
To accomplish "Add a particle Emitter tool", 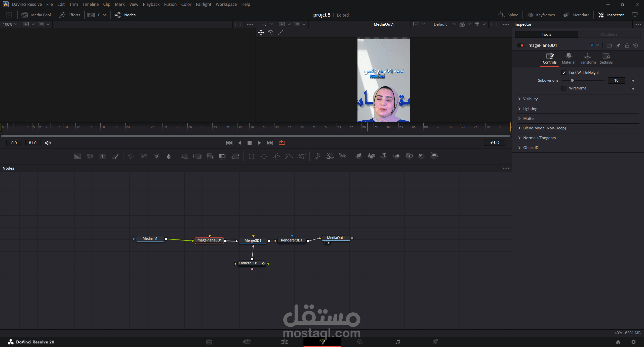I will coord(318,156).
